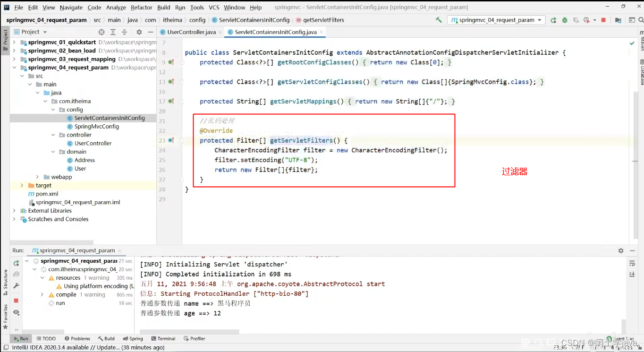
Task: Click the ServletContainersInitConfig class icon in tree
Action: pos(70,118)
